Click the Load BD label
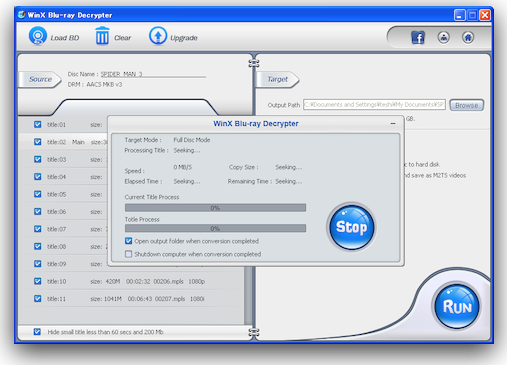This screenshot has height=365, width=507. 65,38
